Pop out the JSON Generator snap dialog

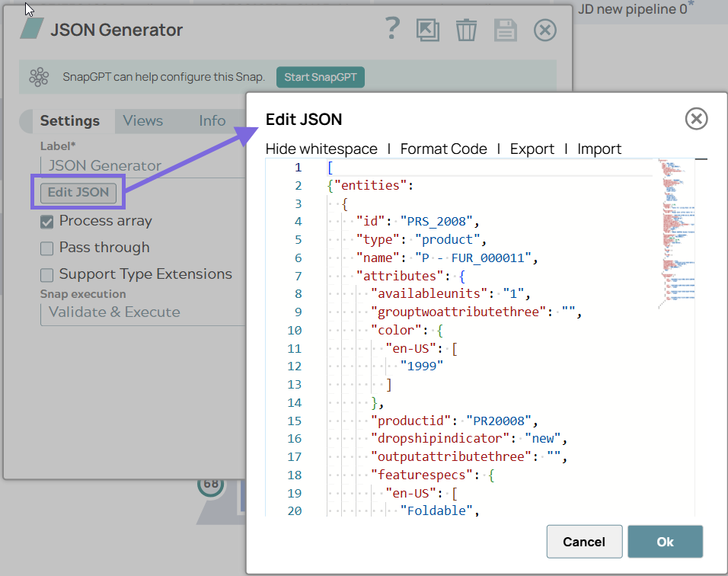(x=428, y=30)
